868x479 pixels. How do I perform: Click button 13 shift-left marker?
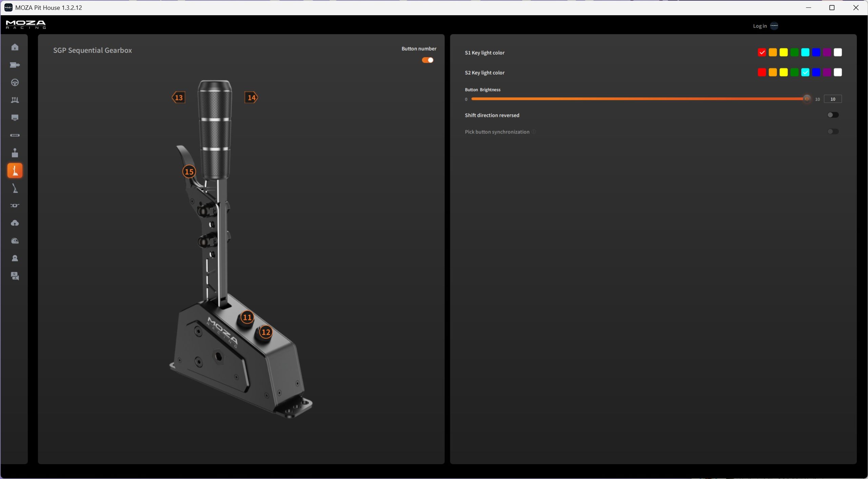click(178, 98)
